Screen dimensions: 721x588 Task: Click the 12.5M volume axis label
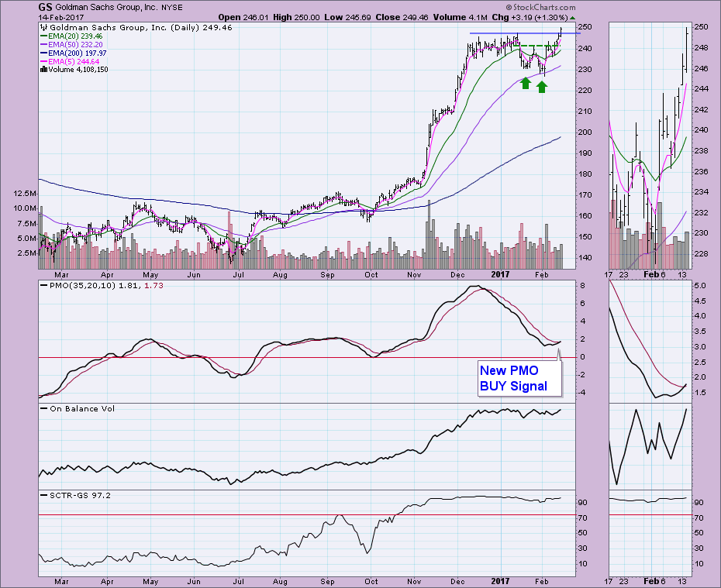coord(26,194)
